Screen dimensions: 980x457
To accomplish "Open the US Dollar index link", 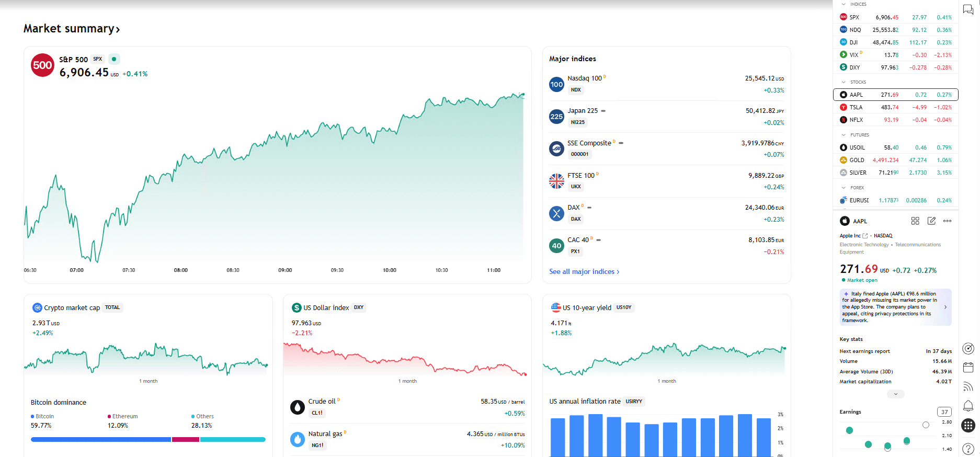I will [x=326, y=308].
